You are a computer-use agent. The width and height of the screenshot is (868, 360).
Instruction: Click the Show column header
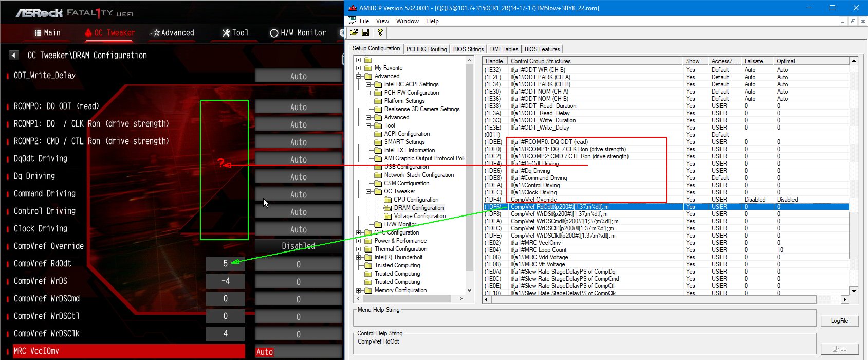[695, 61]
